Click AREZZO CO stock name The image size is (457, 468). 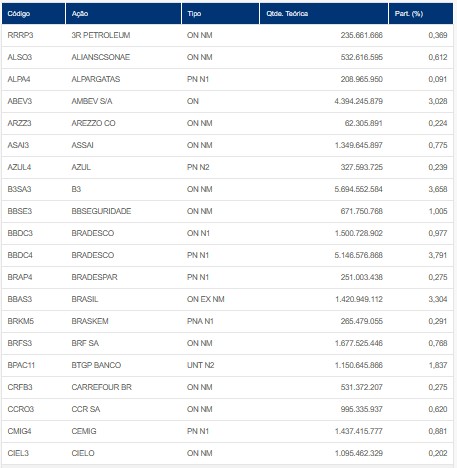coord(93,123)
